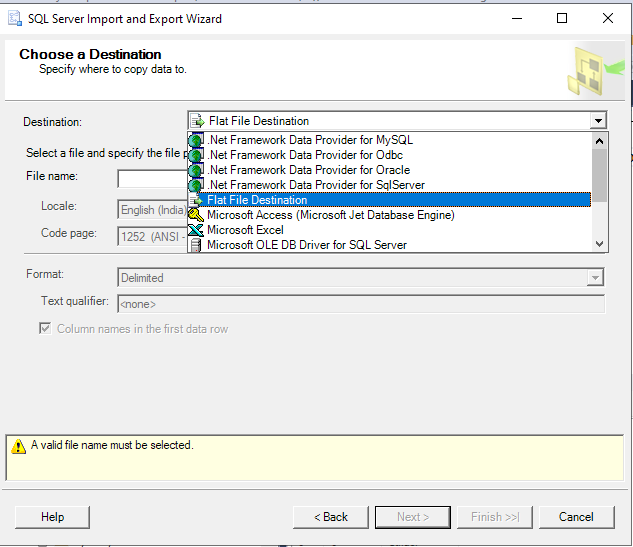
Task: Go back with the < Back button
Action: pyautogui.click(x=331, y=517)
